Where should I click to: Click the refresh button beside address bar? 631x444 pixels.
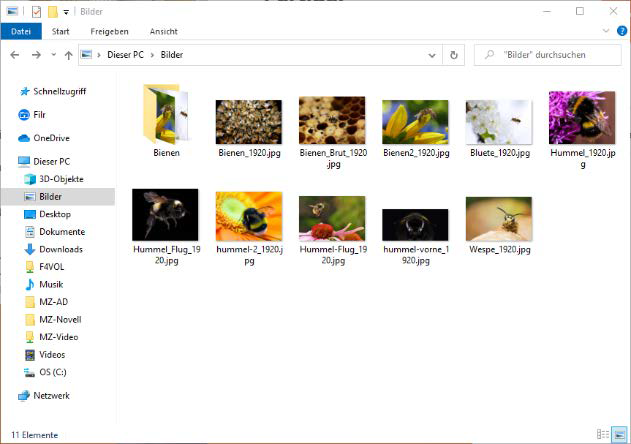454,55
